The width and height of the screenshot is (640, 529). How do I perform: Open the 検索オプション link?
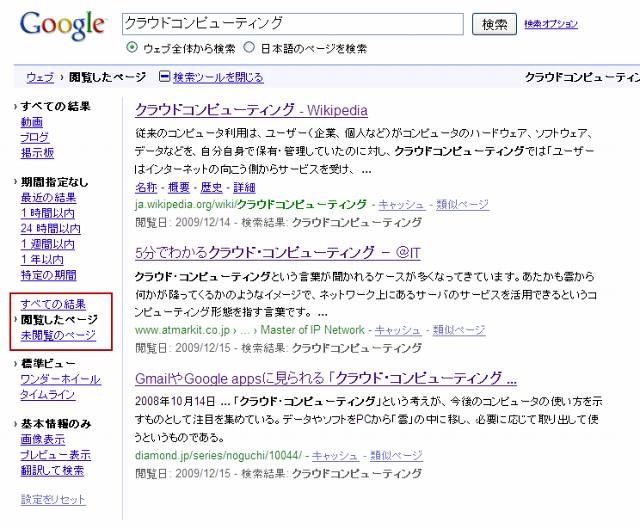551,24
